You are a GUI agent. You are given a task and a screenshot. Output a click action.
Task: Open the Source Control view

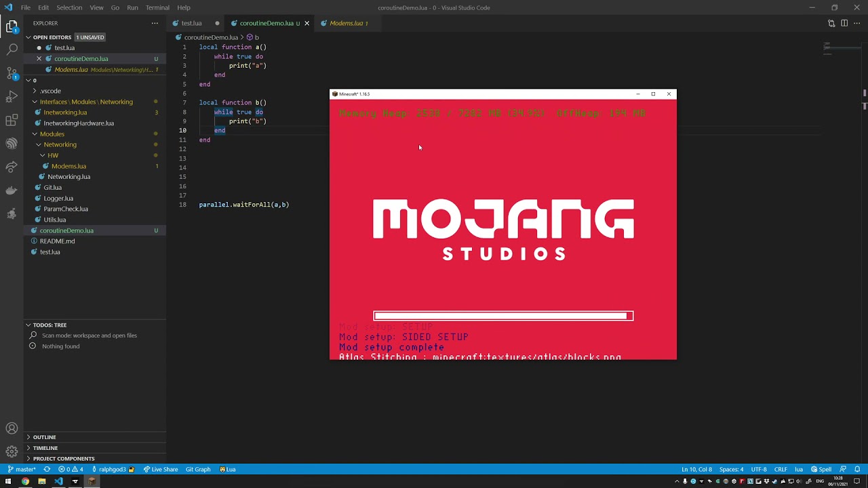[x=12, y=73]
